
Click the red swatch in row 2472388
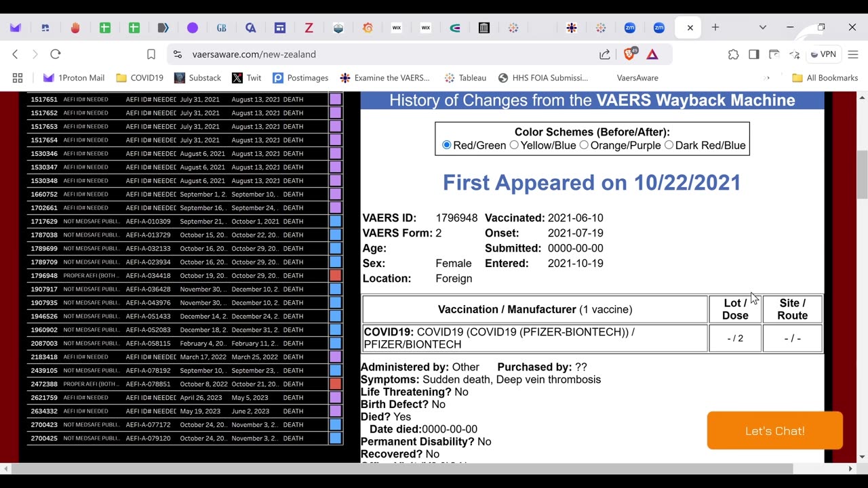point(335,384)
